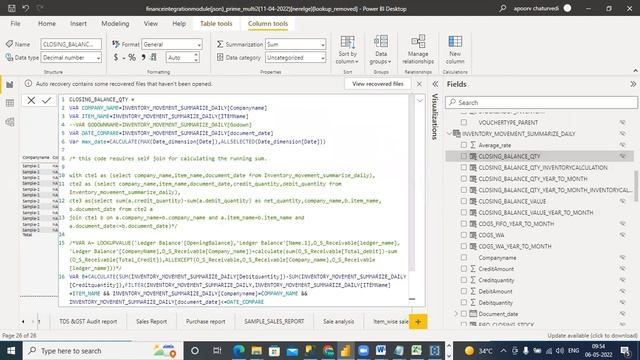Open Manage relationships
This screenshot has height=360, width=640.
click(418, 49)
